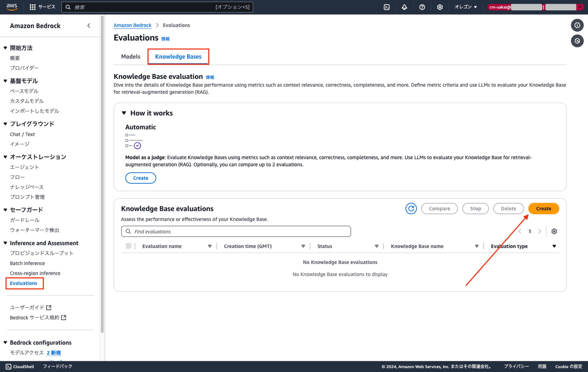Click the 情報 link next to Evaluations heading
The height and width of the screenshot is (372, 588).
[165, 39]
